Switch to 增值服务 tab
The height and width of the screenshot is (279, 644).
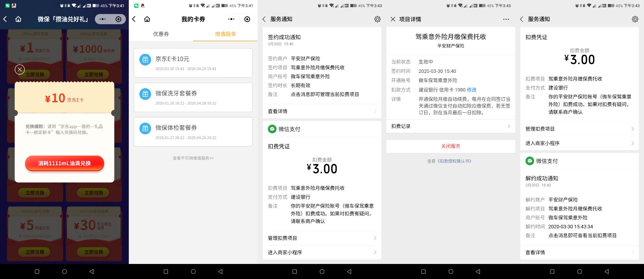(225, 34)
